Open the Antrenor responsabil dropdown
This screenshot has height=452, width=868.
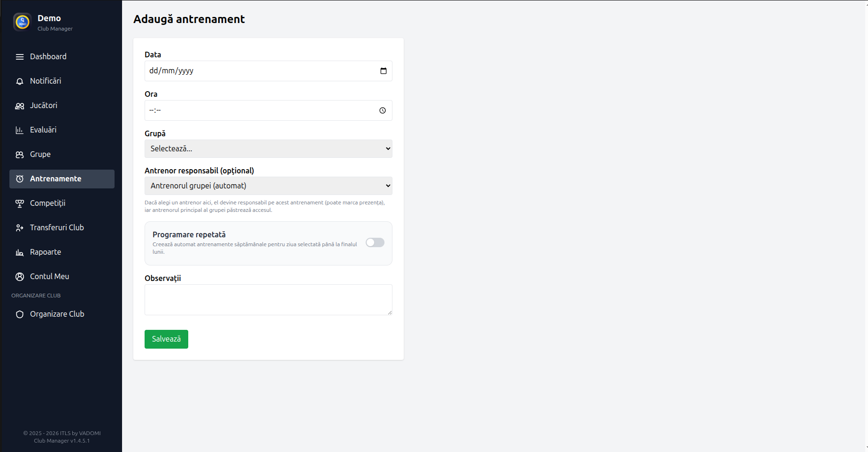click(x=268, y=186)
